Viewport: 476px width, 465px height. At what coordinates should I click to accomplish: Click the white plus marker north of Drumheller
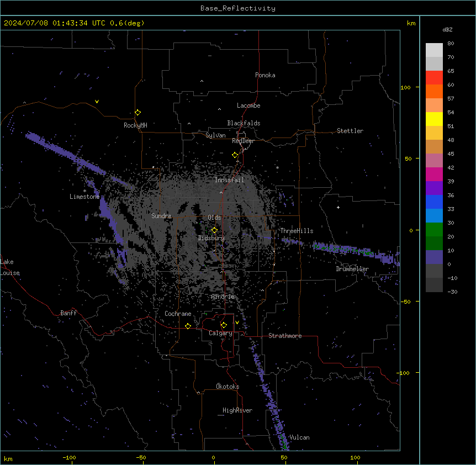coord(338,207)
